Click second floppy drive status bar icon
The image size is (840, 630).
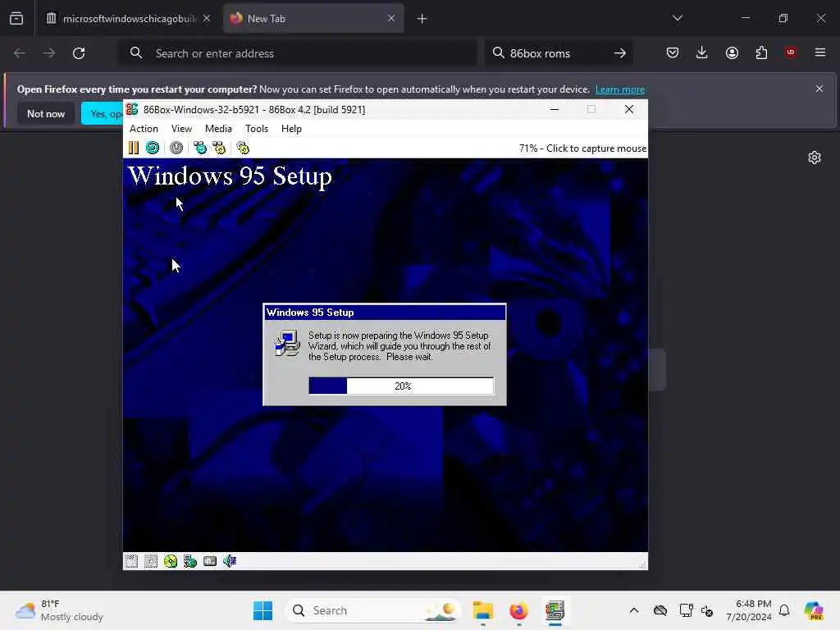(151, 561)
